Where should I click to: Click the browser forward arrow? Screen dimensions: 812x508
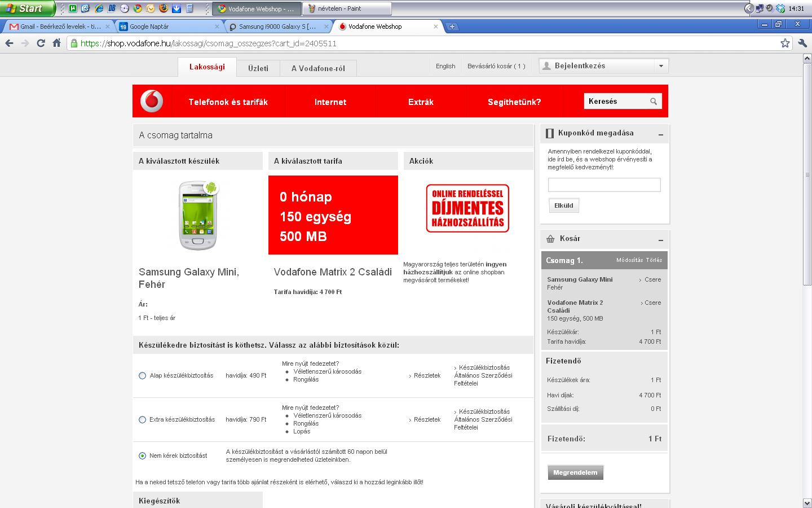(25, 43)
